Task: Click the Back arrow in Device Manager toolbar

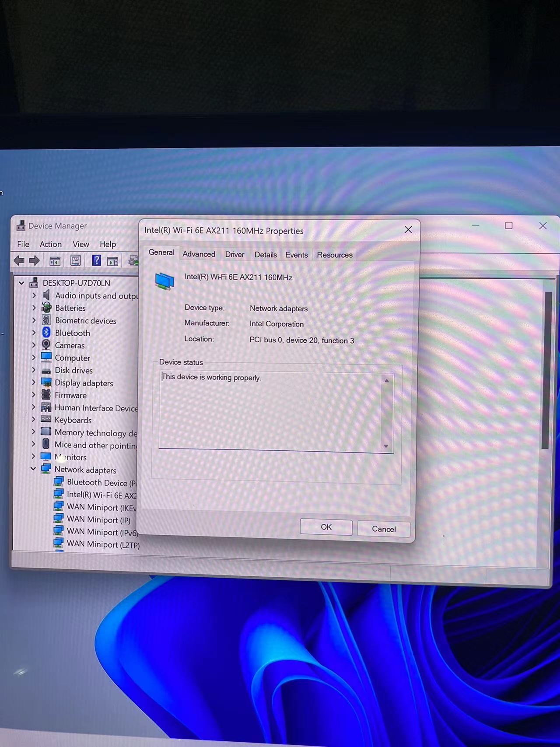Action: 19,261
